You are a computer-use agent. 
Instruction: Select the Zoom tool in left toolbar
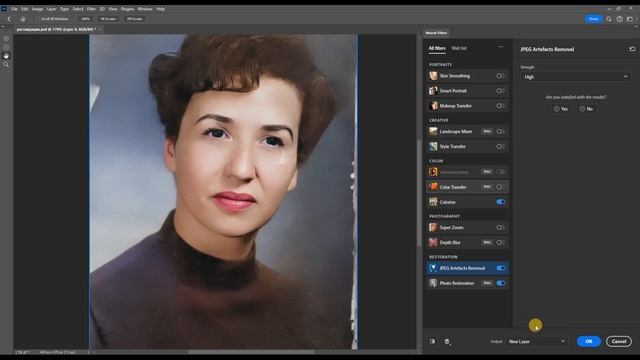(x=6, y=64)
